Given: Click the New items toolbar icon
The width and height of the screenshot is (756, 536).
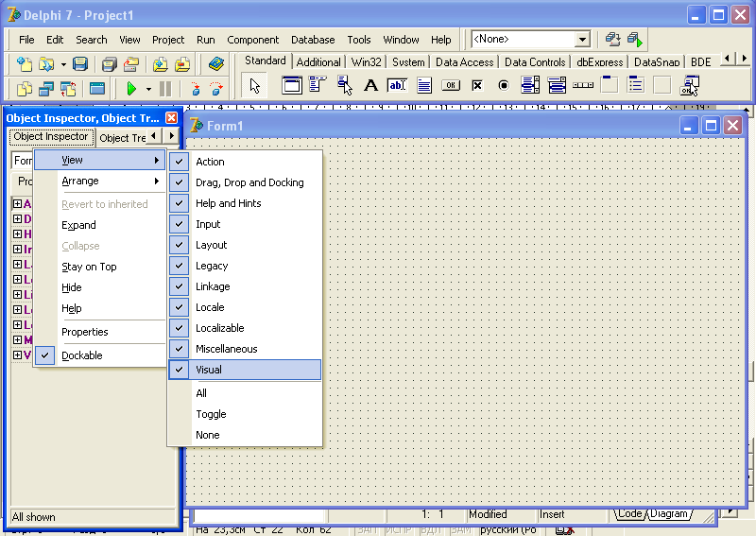Looking at the screenshot, I should [25, 64].
